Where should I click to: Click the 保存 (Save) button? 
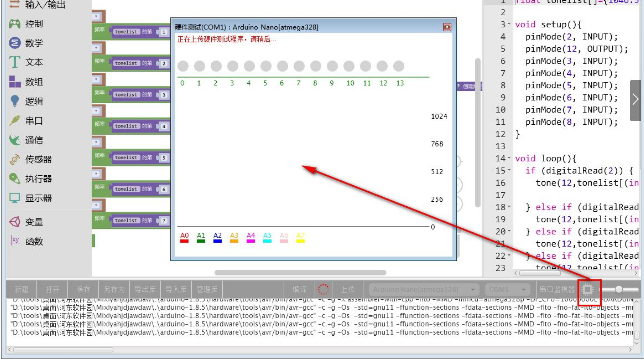click(83, 290)
